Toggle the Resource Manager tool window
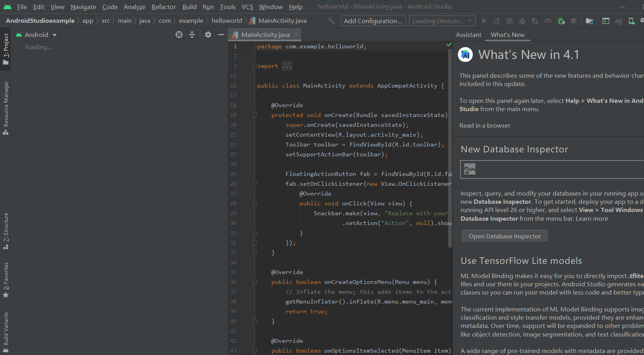 pyautogui.click(x=5, y=108)
